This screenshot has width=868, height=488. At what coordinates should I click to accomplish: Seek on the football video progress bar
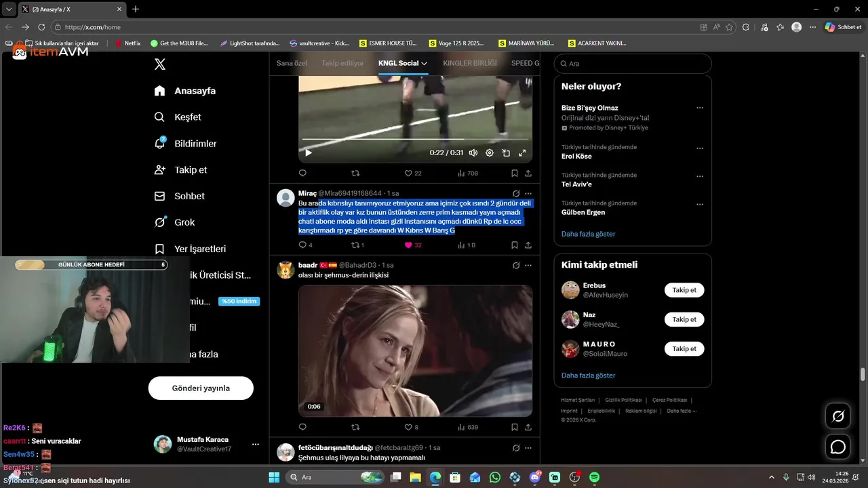tap(415, 140)
